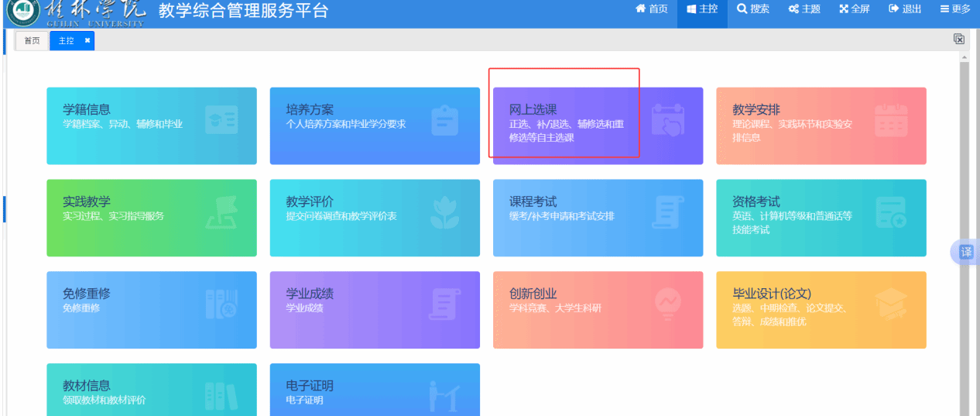The width and height of the screenshot is (980, 416).
Task: Click the 毕业设计 graduation cap icon
Action: (x=890, y=304)
